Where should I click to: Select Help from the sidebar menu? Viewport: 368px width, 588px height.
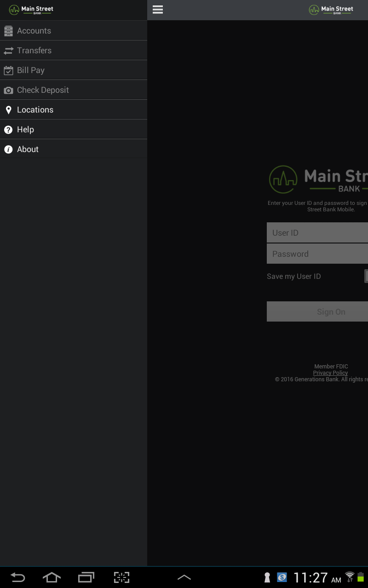click(x=25, y=129)
